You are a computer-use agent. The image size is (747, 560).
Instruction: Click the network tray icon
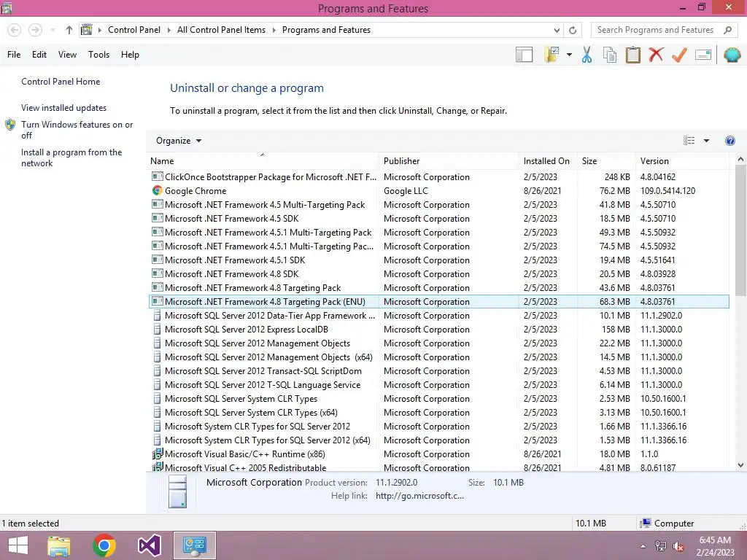[661, 545]
